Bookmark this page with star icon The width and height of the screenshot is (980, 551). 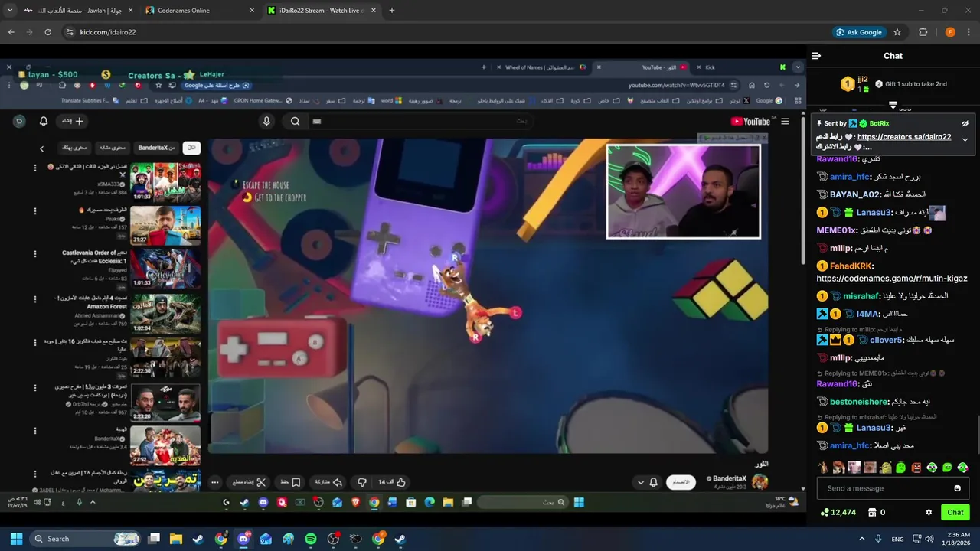click(x=897, y=32)
